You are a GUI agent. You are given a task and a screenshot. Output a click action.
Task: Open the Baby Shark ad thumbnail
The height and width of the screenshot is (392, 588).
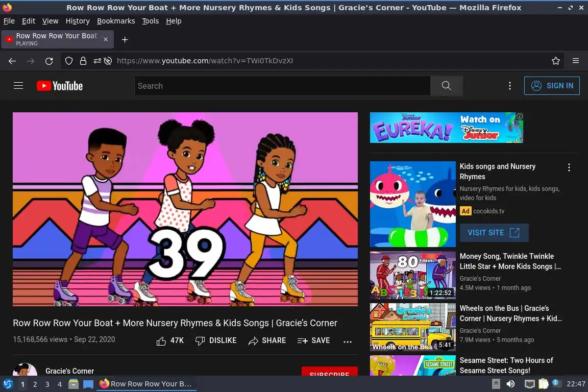tap(412, 204)
